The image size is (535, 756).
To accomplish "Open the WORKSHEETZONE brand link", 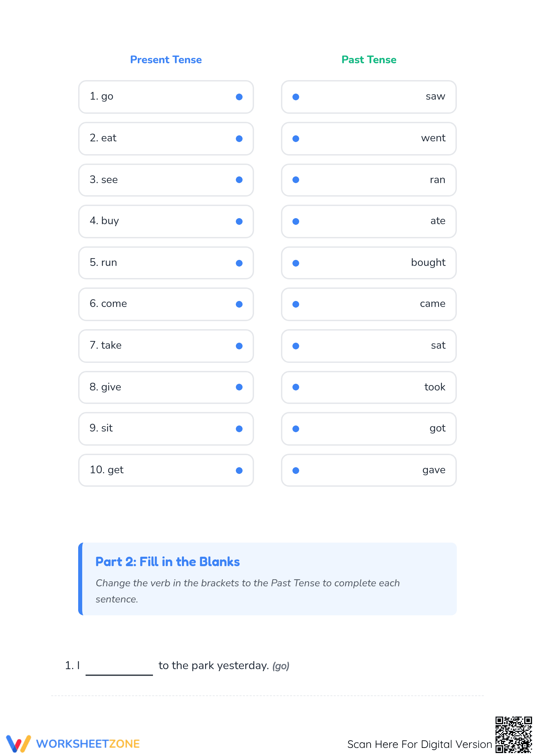I will click(88, 744).
